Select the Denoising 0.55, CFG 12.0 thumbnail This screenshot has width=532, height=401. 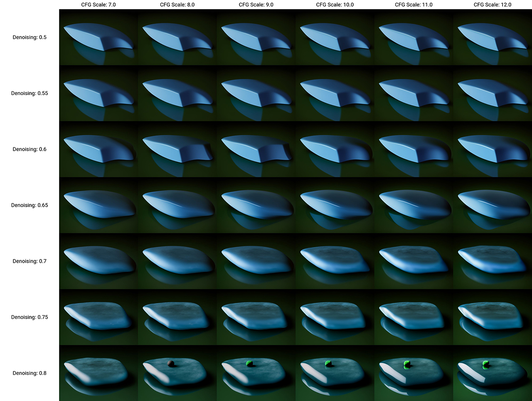coord(493,93)
